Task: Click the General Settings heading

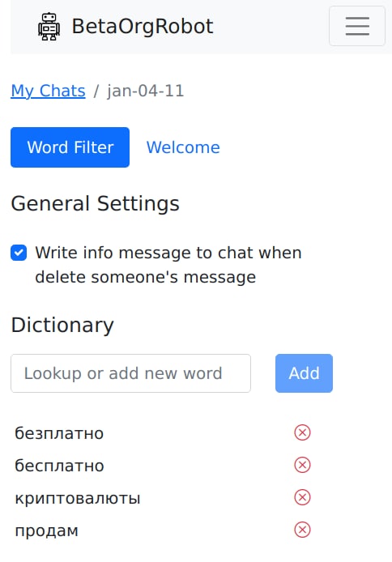Action: point(95,203)
